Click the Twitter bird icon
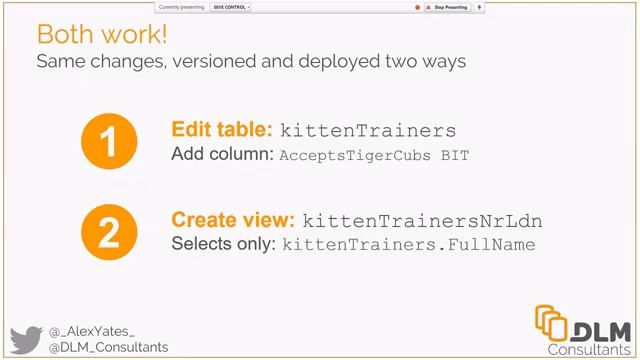This screenshot has width=640, height=360. tap(27, 339)
